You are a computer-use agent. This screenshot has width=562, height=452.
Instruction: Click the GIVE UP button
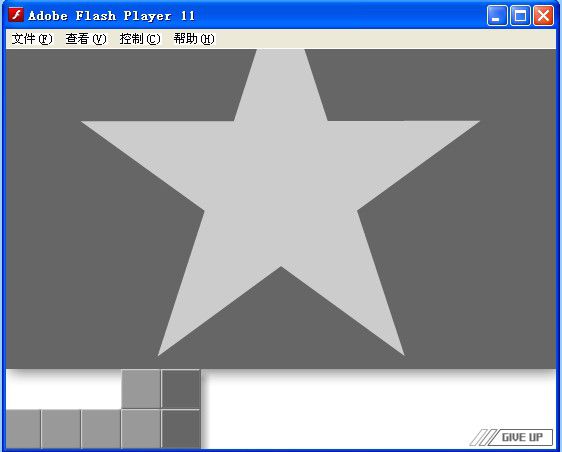521,437
